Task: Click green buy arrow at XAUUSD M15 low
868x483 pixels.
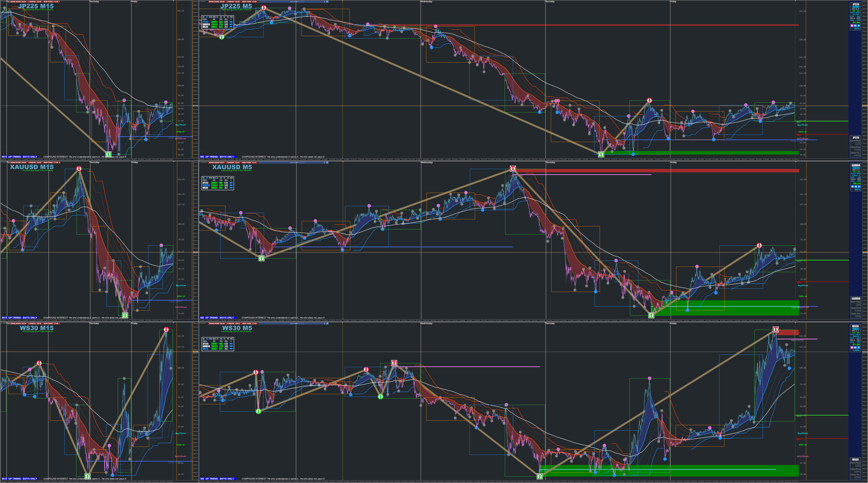Action: pyautogui.click(x=125, y=315)
